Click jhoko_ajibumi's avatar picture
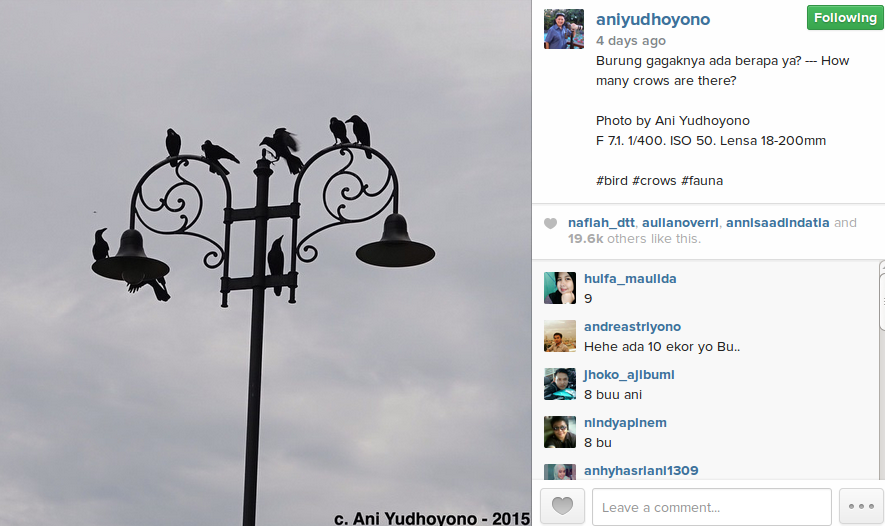885x526 pixels. pyautogui.click(x=560, y=384)
